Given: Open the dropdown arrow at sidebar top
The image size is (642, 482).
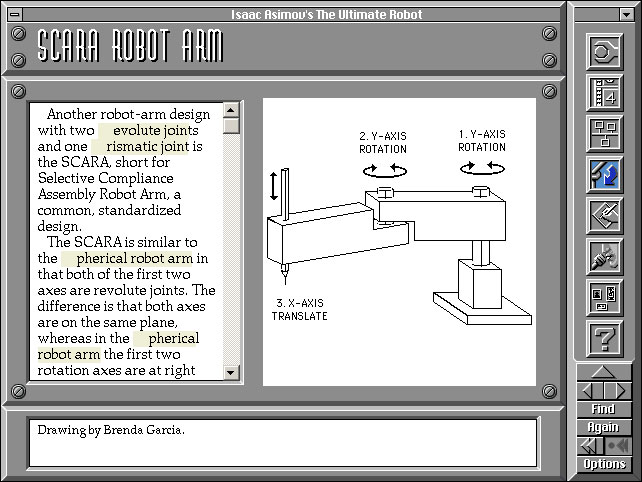Looking at the screenshot, I should [626, 15].
